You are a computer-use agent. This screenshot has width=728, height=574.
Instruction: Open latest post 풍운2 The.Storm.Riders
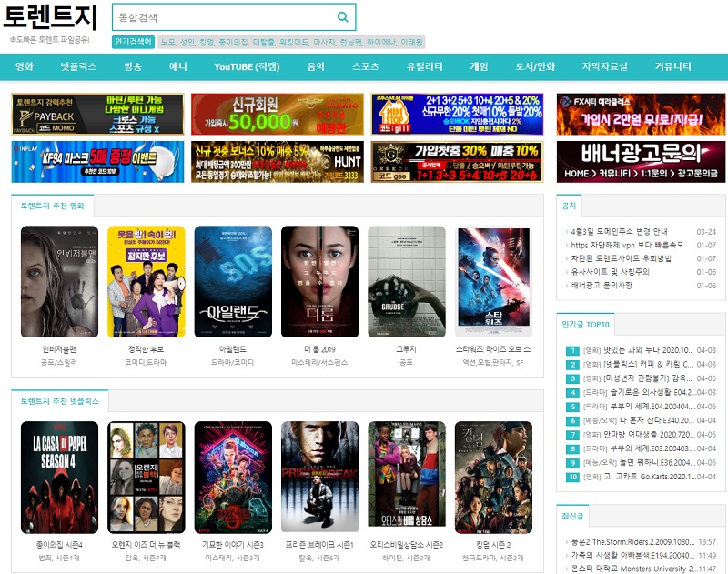coord(632,541)
